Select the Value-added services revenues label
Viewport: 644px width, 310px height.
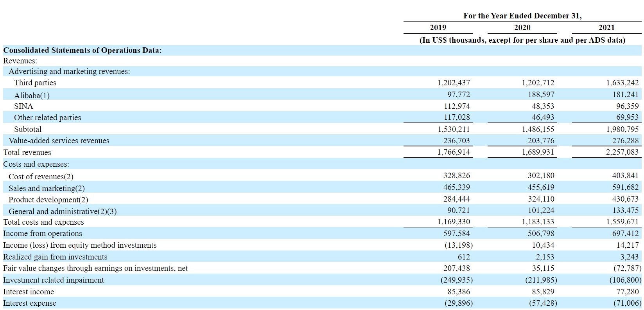[x=59, y=141]
